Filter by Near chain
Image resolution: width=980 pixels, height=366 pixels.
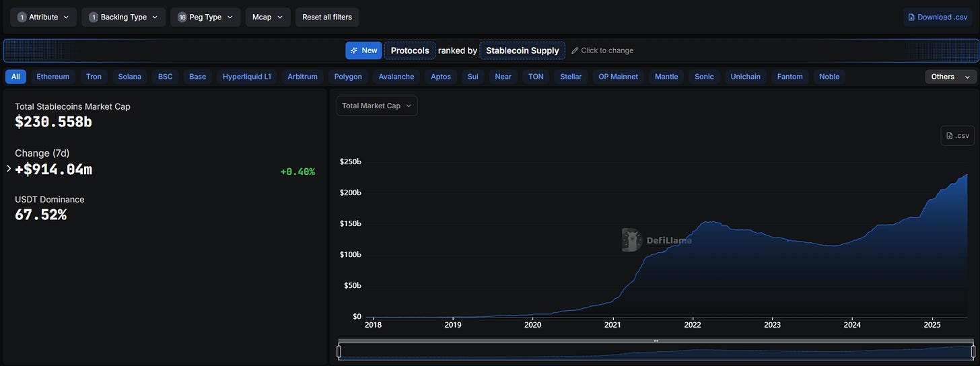click(x=503, y=77)
